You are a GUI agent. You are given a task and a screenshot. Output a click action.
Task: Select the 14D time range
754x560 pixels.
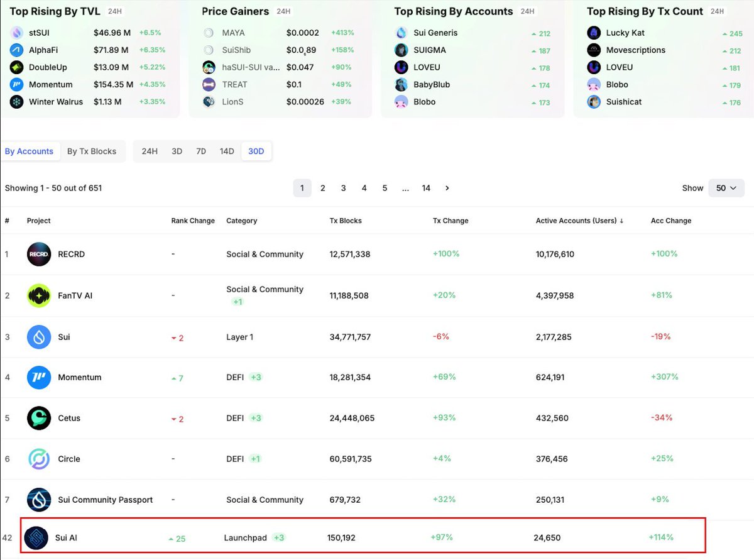tap(227, 151)
